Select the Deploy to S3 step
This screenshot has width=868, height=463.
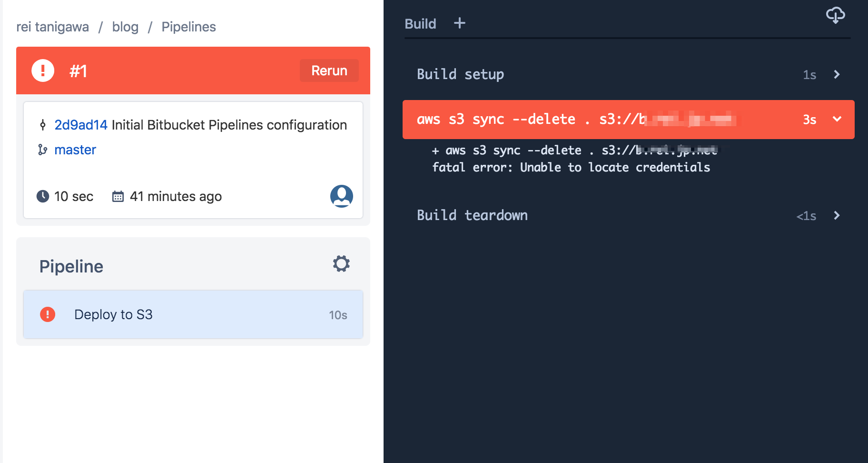tap(193, 314)
